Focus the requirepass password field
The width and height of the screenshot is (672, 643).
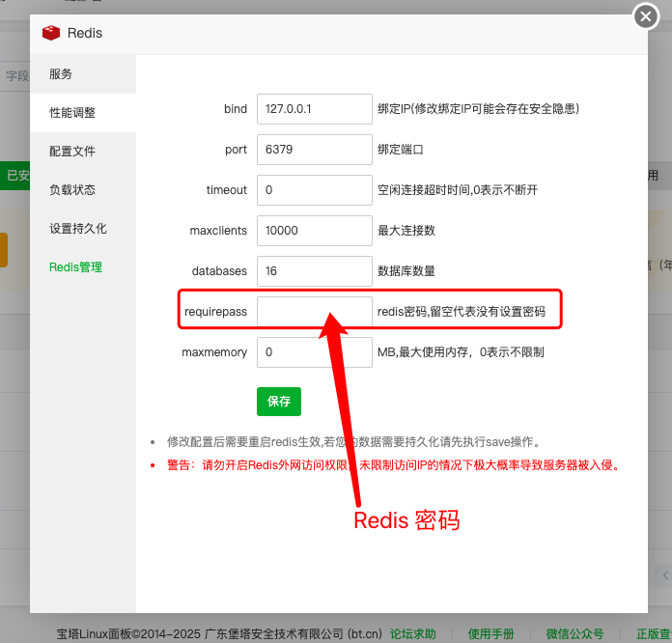click(x=315, y=312)
